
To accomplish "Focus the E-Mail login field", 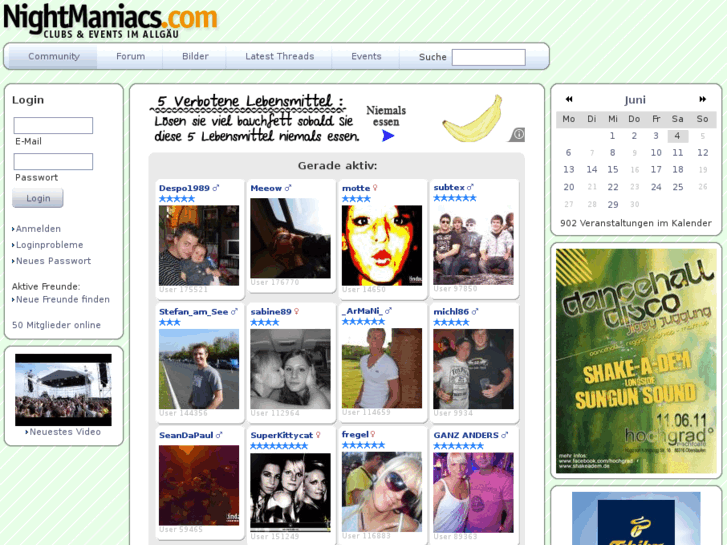I will (x=53, y=125).
